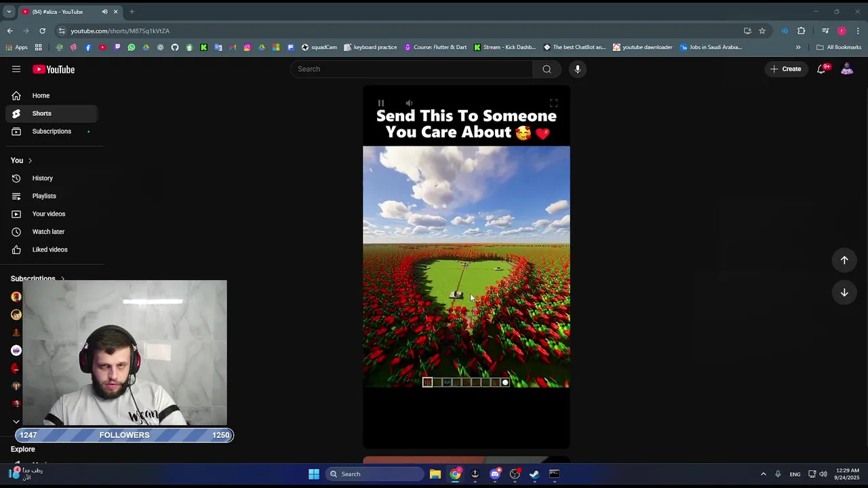Open the Course: Flutter & Dart bookmark
The height and width of the screenshot is (488, 868).
tap(435, 47)
